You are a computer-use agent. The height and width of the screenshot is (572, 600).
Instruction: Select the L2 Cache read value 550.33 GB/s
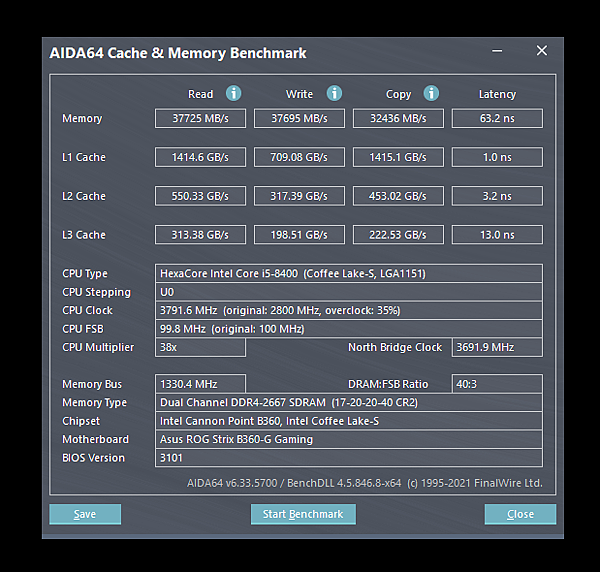click(x=200, y=196)
